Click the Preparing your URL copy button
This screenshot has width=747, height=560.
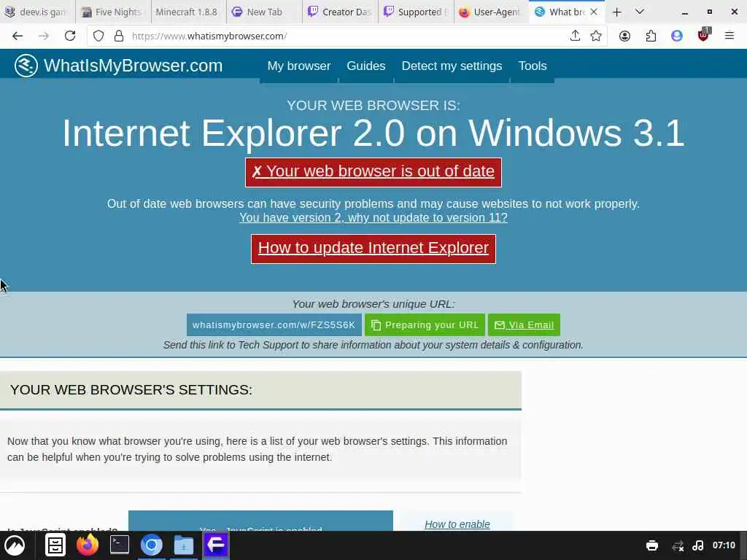point(425,324)
